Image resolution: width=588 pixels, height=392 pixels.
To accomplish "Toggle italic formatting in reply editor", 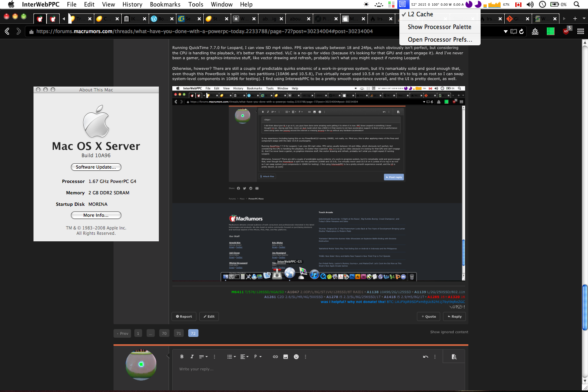I will click(x=192, y=356).
